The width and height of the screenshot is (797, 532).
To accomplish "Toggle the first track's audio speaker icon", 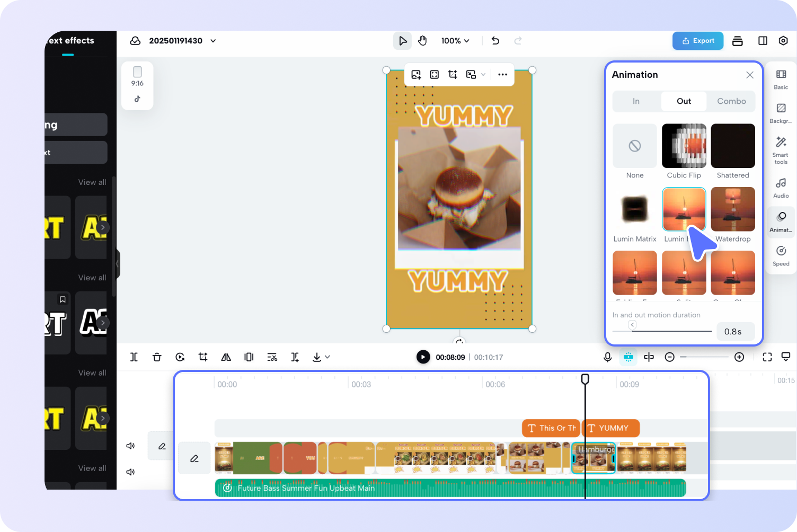I will coord(130,446).
